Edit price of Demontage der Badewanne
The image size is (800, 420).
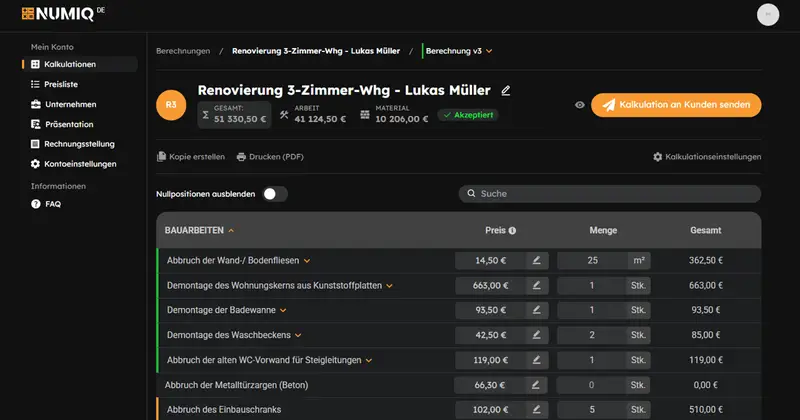pos(536,310)
